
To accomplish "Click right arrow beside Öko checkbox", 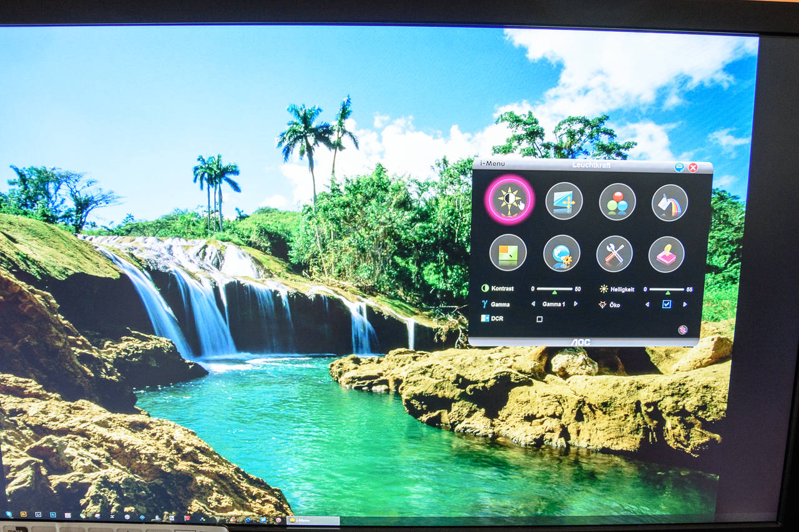I will click(685, 304).
